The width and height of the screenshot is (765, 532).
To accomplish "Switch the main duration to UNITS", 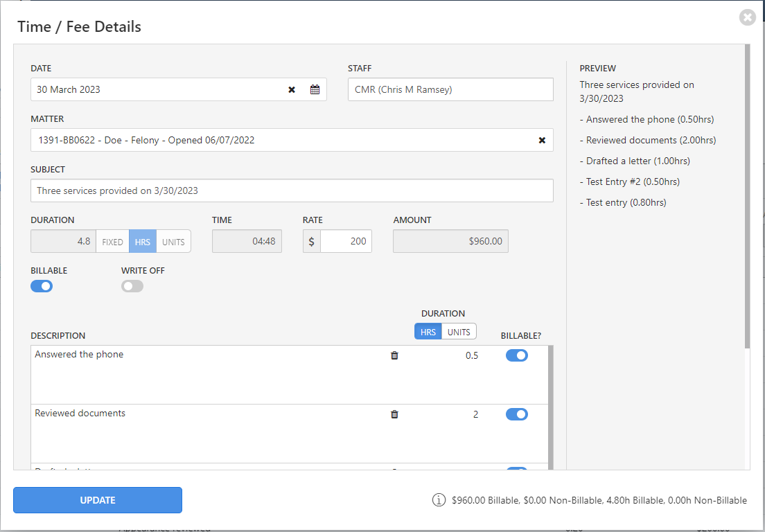I will (173, 241).
